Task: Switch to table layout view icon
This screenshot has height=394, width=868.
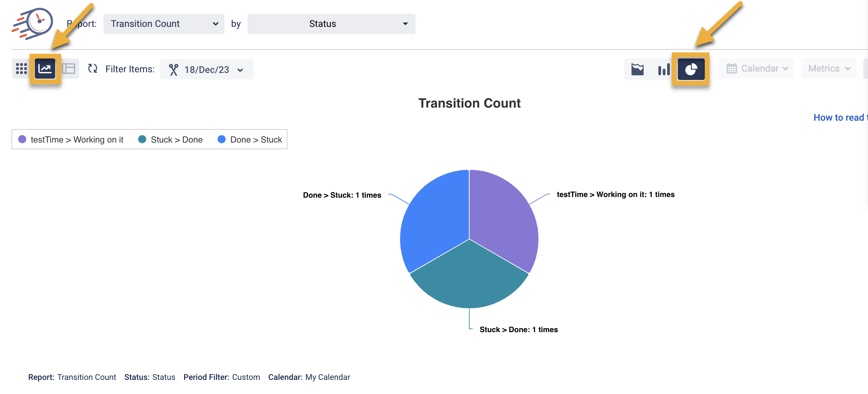Action: click(69, 69)
